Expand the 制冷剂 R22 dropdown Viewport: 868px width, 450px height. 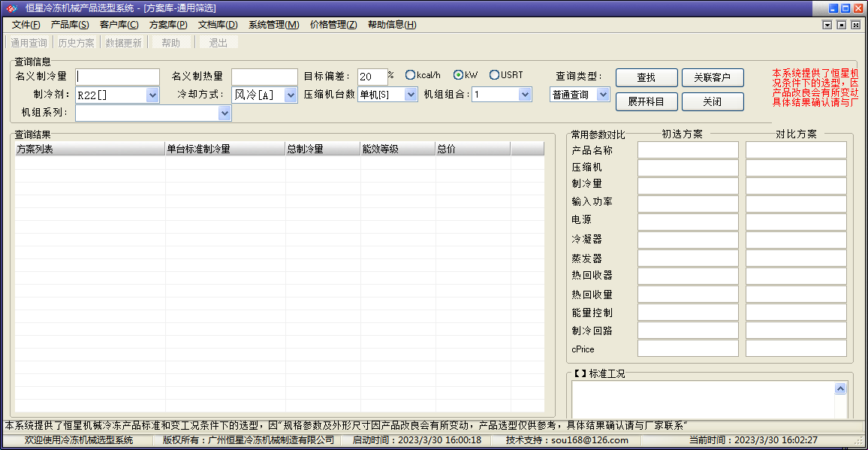(x=152, y=95)
